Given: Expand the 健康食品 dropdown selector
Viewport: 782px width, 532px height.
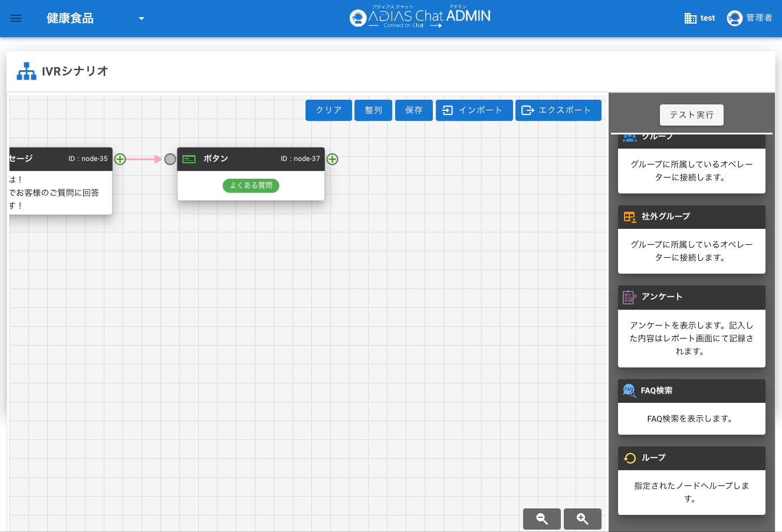Looking at the screenshot, I should click(x=141, y=18).
